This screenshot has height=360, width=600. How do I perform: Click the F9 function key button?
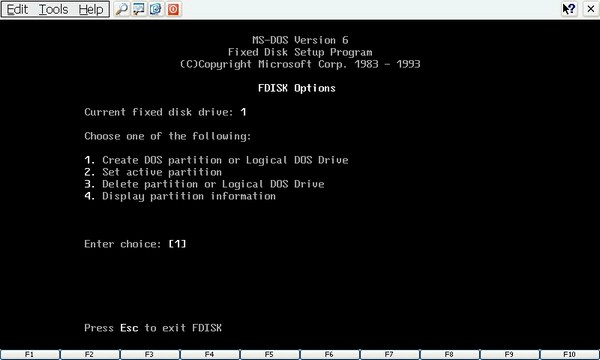pyautogui.click(x=510, y=355)
